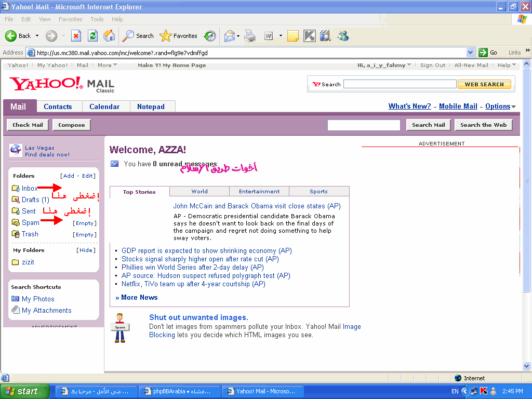This screenshot has height=399, width=532.
Task: Open the History clock icon
Action: pos(210,36)
